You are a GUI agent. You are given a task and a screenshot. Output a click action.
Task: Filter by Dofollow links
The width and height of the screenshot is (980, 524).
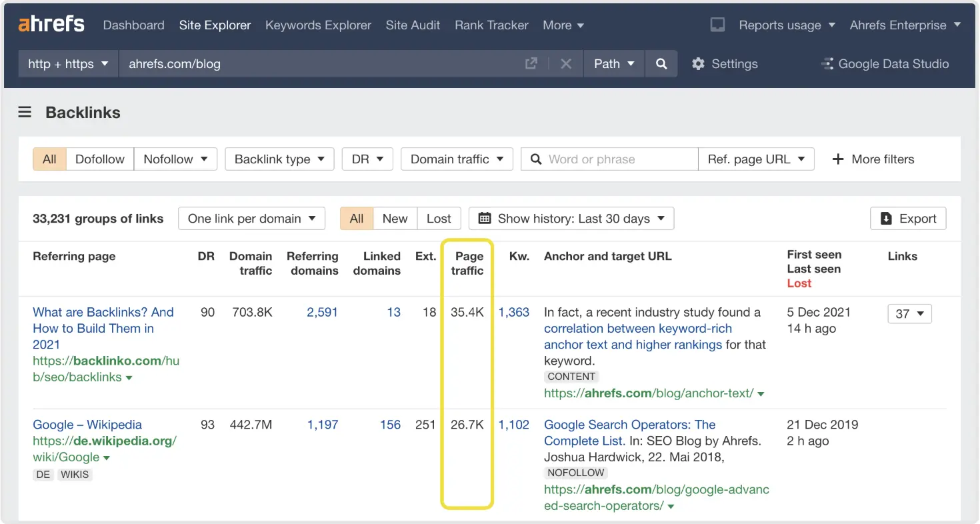click(100, 159)
